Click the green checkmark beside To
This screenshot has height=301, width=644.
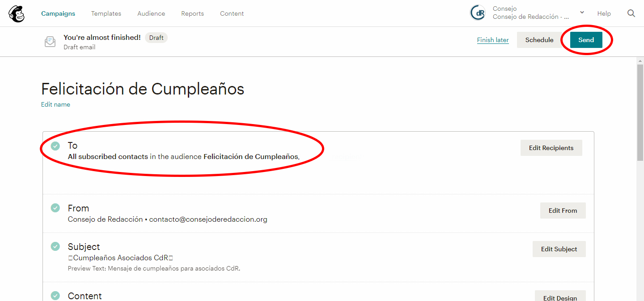(x=55, y=146)
